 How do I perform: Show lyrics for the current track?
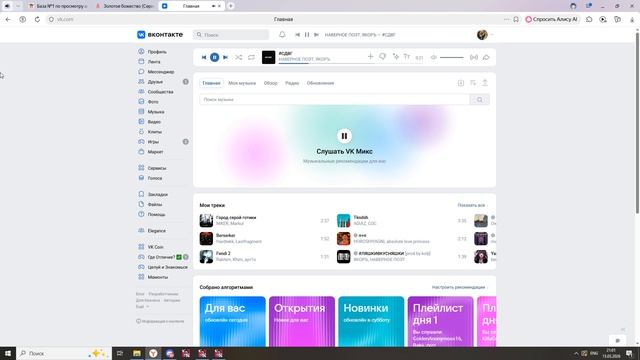coord(407,57)
